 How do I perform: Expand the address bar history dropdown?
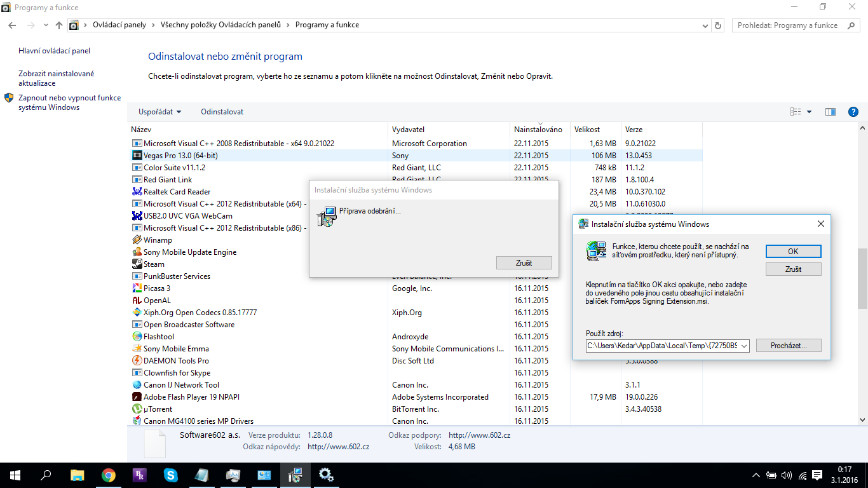[705, 25]
